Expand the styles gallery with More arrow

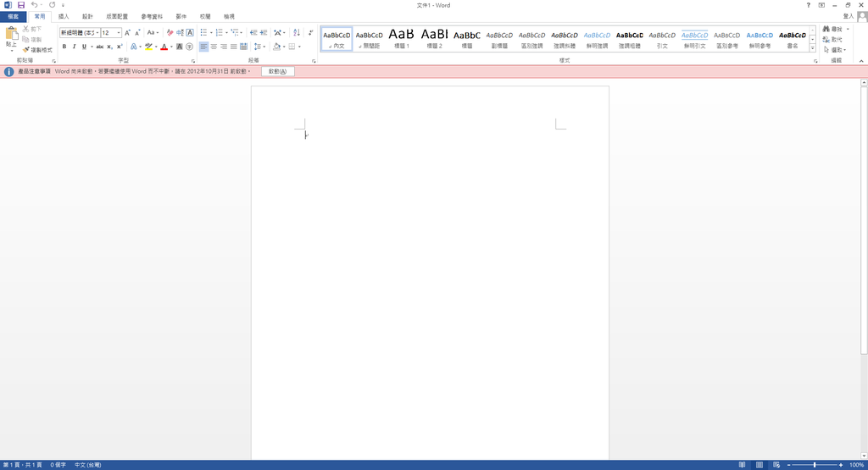tap(812, 48)
